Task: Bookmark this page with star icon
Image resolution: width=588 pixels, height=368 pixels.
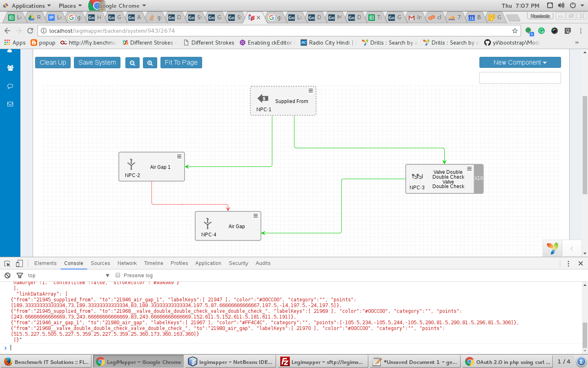Action: tap(515, 31)
